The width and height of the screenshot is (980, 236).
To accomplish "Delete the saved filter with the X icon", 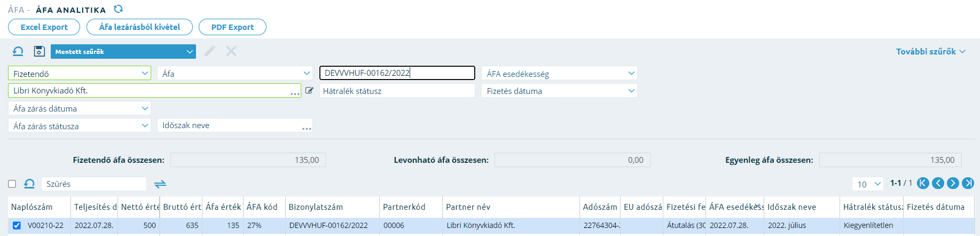I will click(x=231, y=51).
